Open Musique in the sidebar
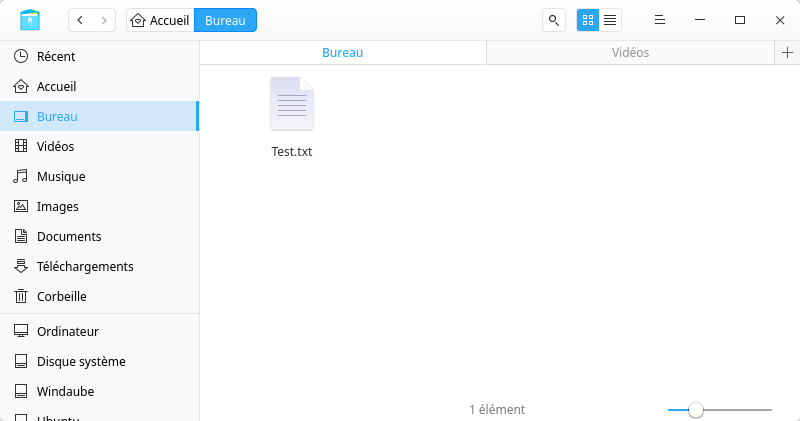The height and width of the screenshot is (421, 800). coord(99,177)
